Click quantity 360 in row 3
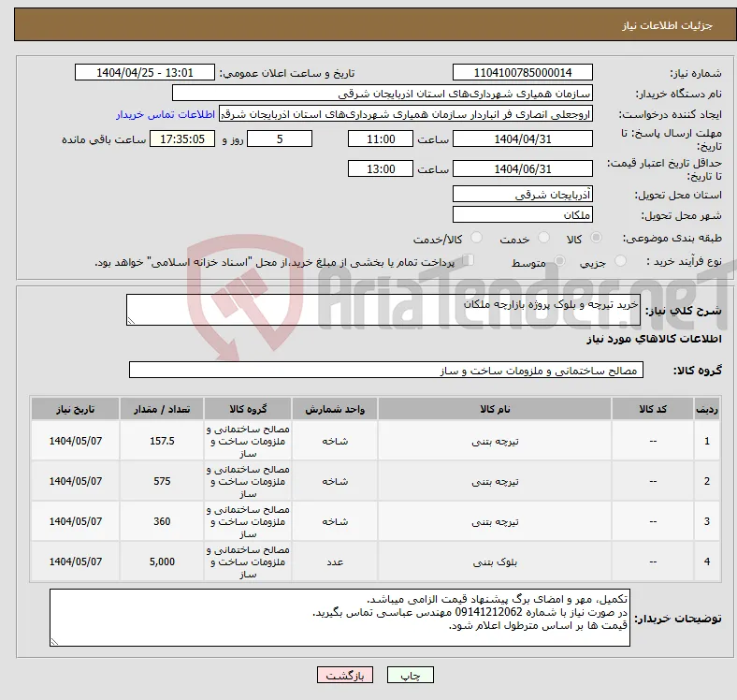Image resolution: width=737 pixels, height=700 pixels. [x=162, y=521]
